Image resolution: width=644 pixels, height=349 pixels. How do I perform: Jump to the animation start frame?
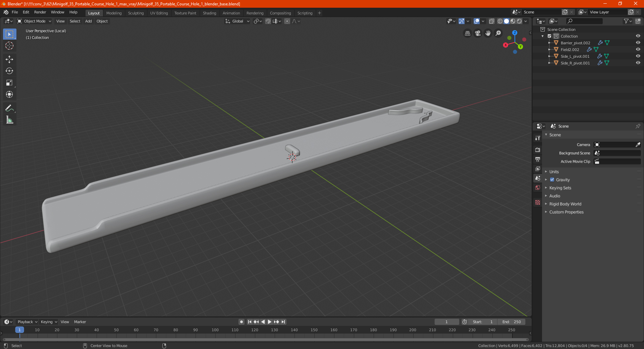[250, 322]
